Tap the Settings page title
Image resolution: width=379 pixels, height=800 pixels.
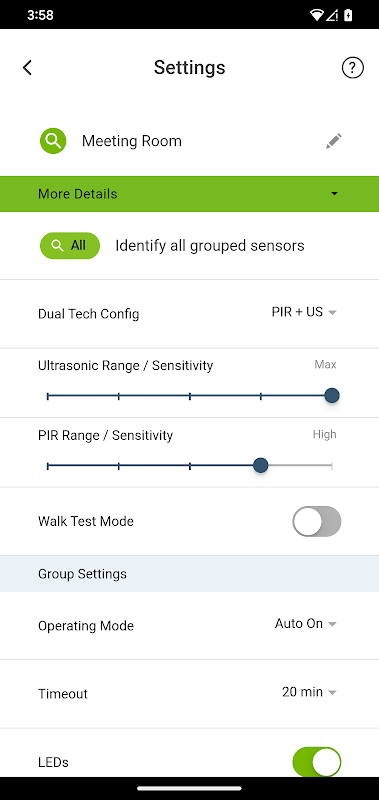[x=190, y=67]
